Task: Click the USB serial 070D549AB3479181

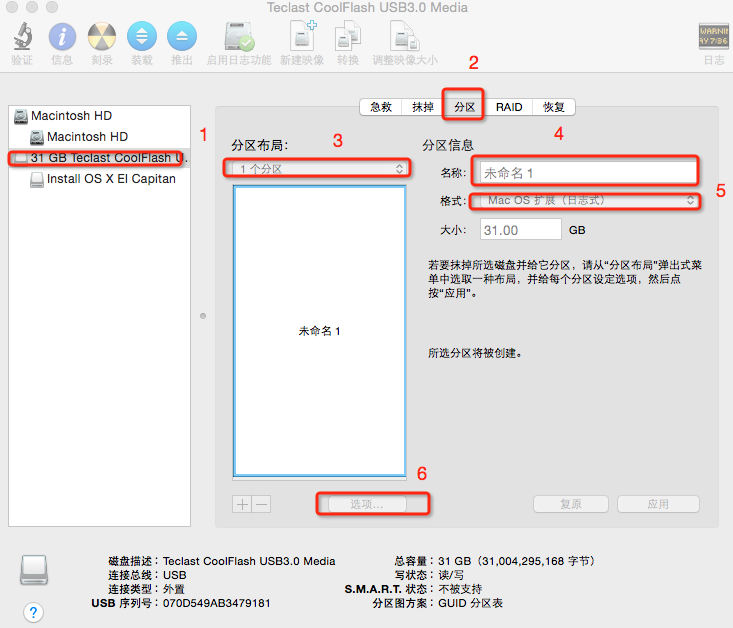Action: pyautogui.click(x=216, y=603)
